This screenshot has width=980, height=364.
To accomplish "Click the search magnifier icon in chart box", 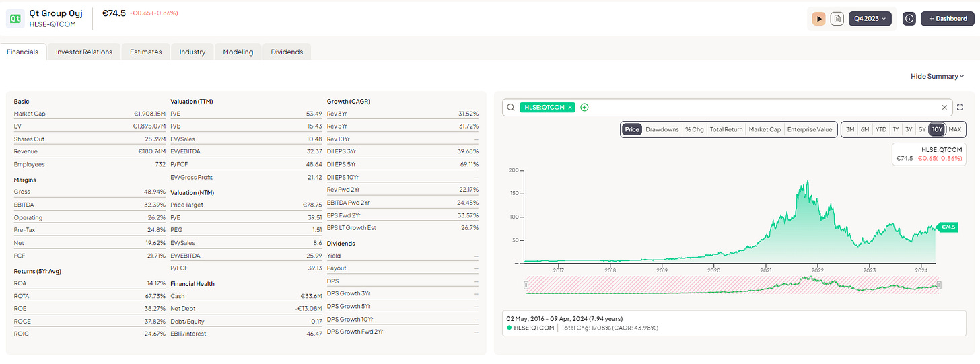I will (512, 107).
